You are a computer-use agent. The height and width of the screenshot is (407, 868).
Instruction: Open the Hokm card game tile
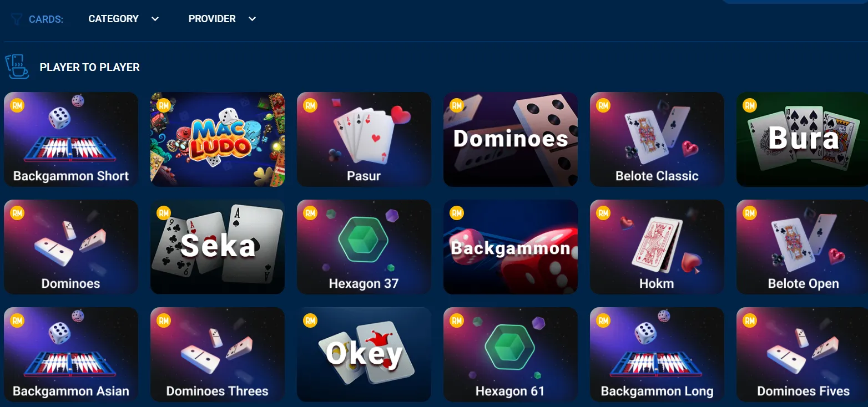[x=657, y=247]
